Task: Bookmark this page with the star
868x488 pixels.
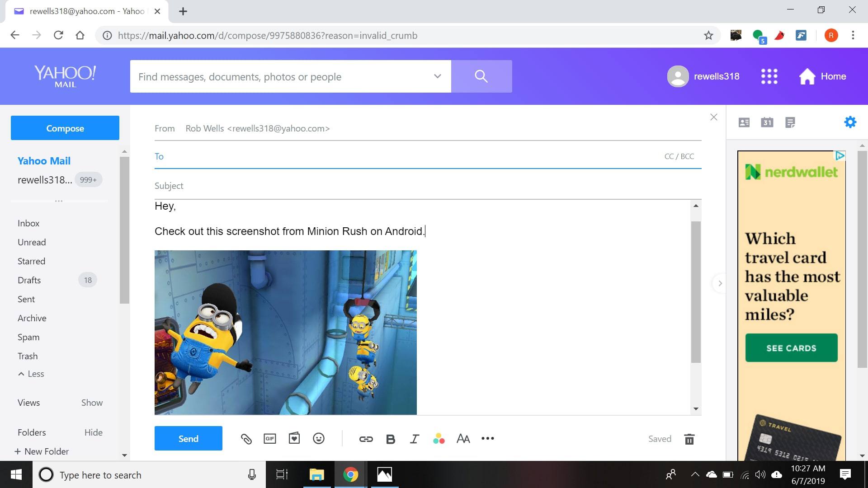Action: (x=708, y=35)
